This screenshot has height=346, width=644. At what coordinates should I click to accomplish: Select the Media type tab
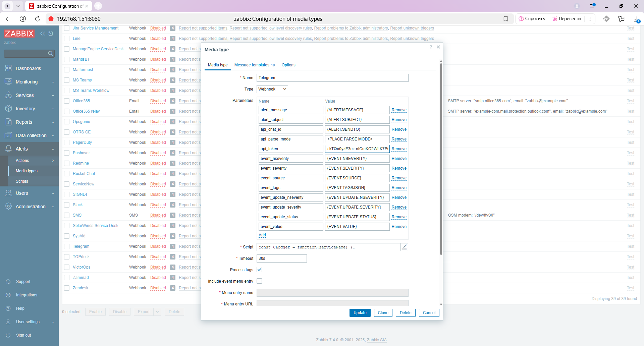tap(218, 65)
